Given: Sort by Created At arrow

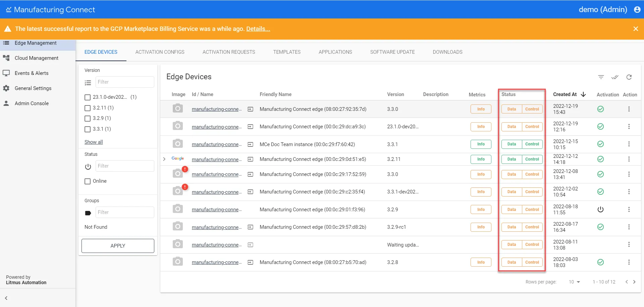Looking at the screenshot, I should coord(583,94).
